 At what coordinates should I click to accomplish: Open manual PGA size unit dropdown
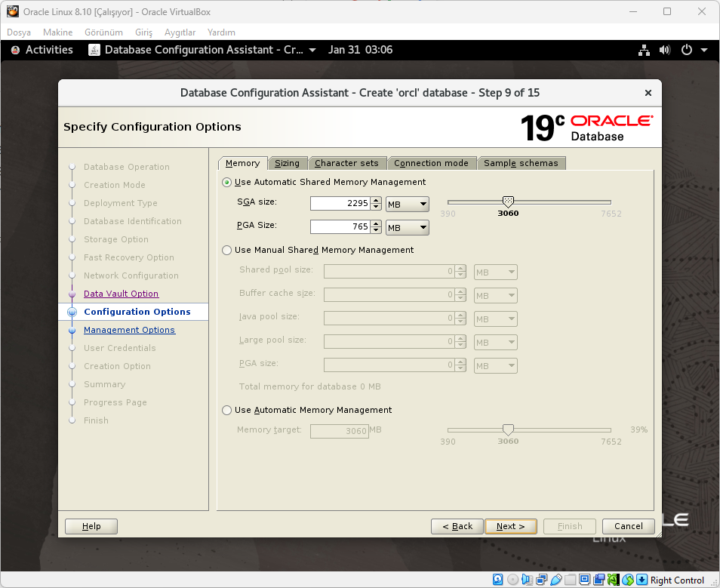[x=495, y=365]
